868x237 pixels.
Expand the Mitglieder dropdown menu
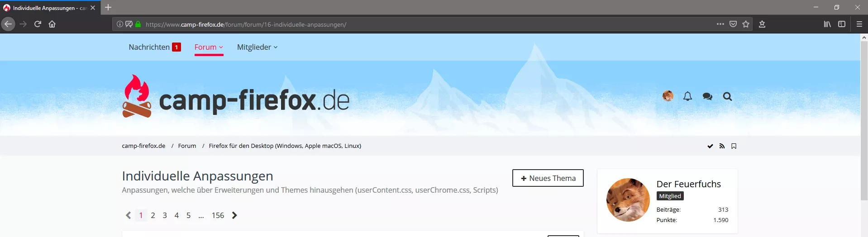[x=257, y=47]
